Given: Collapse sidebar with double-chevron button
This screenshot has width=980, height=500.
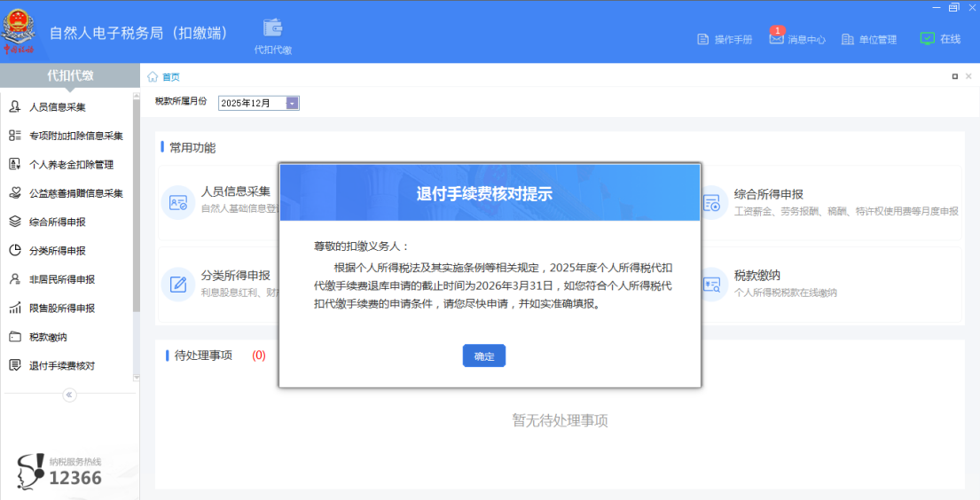Looking at the screenshot, I should tap(69, 395).
